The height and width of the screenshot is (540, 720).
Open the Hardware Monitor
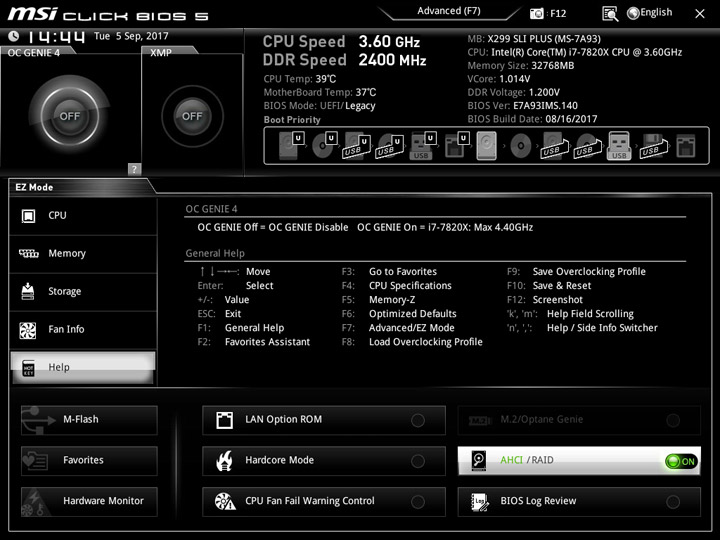click(x=89, y=501)
